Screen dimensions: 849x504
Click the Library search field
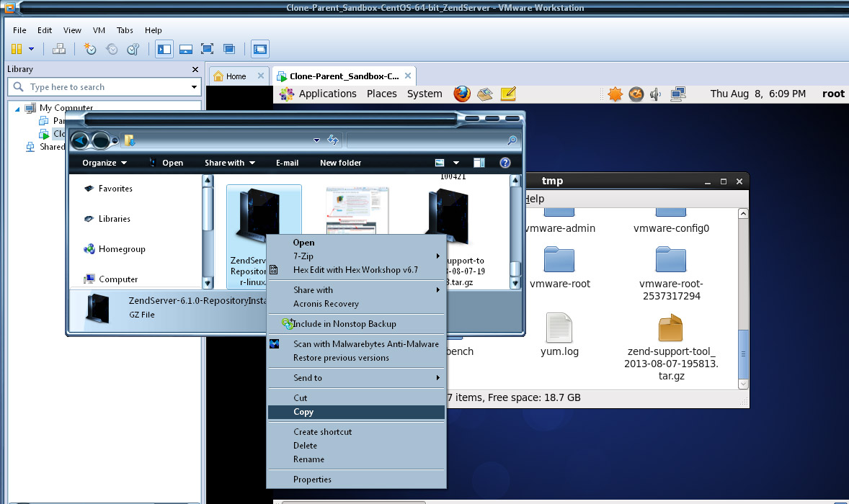(104, 87)
